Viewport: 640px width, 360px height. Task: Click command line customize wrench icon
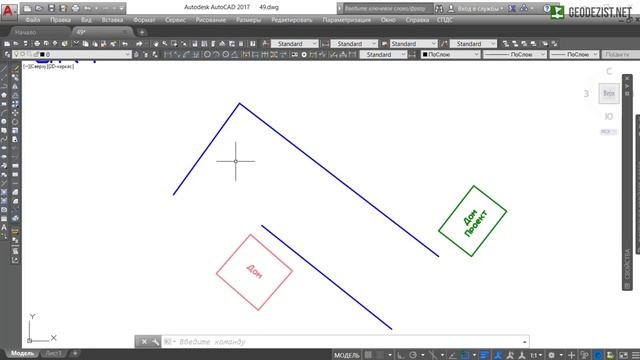(x=156, y=342)
